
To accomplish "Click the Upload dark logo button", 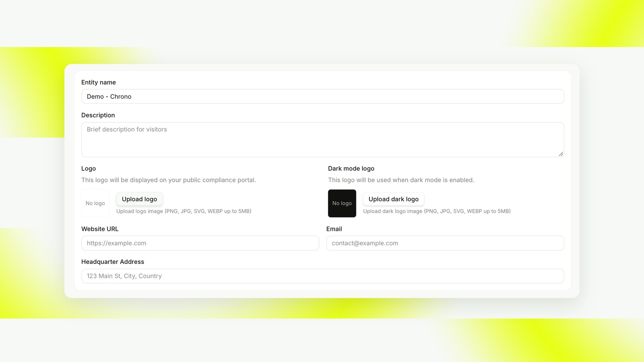I will (x=393, y=199).
